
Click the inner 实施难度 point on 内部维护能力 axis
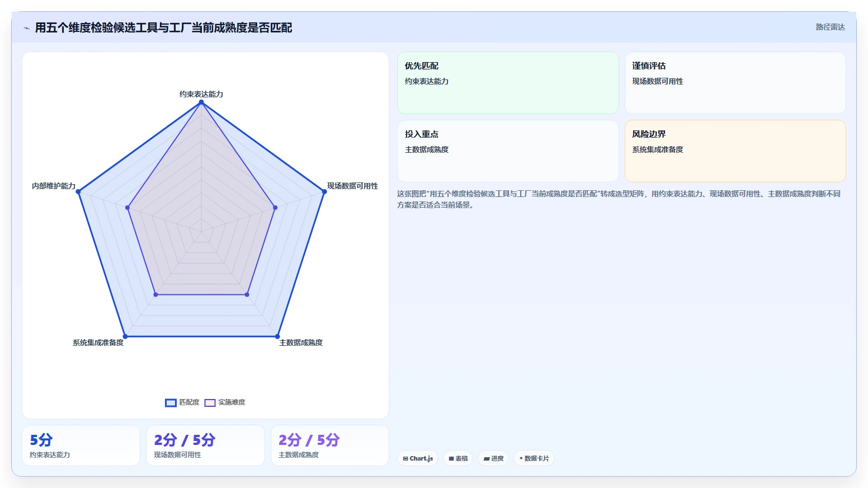pos(128,208)
